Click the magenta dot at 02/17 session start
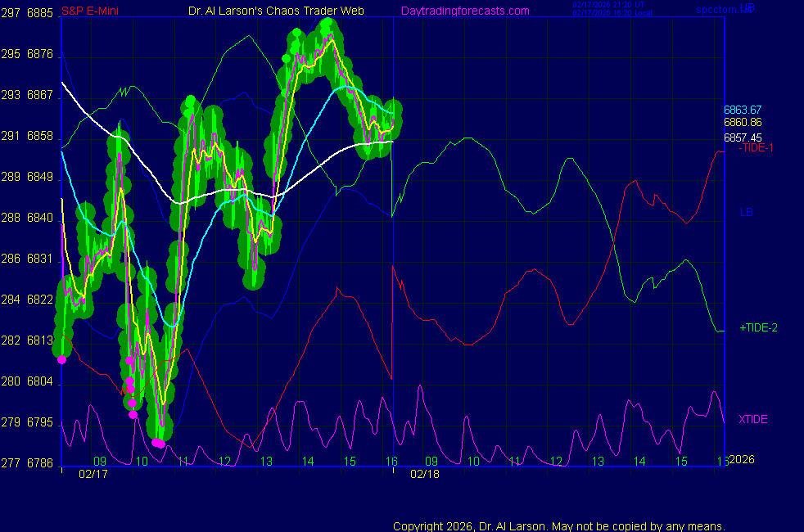The width and height of the screenshot is (804, 532). click(62, 359)
